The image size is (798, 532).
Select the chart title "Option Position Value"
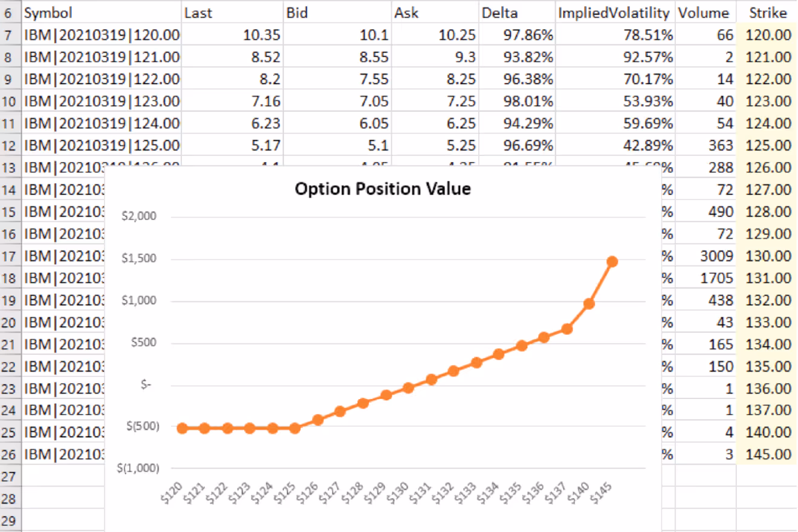[383, 189]
